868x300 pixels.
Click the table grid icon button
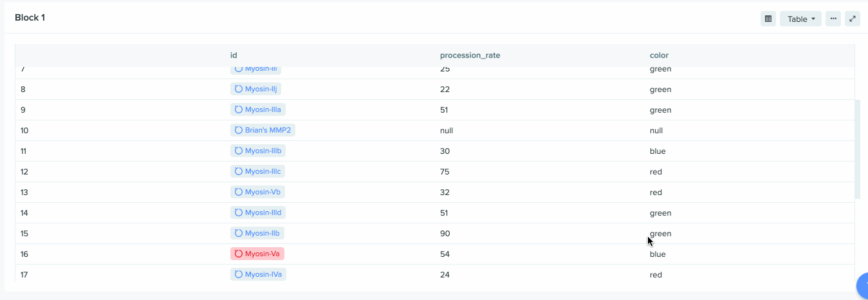[768, 19]
